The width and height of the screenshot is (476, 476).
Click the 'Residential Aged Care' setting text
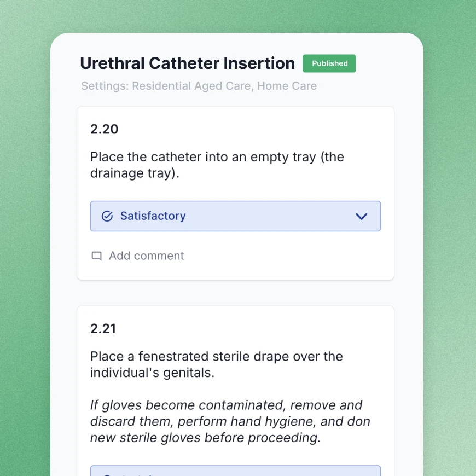(191, 86)
